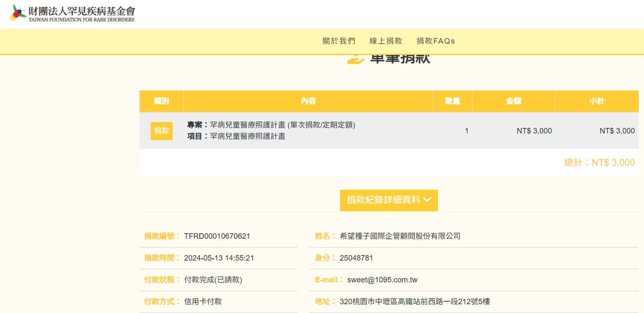Click the 總計 NT$ 3,000 total amount
Image resolution: width=644 pixels, height=313 pixels.
pyautogui.click(x=599, y=163)
